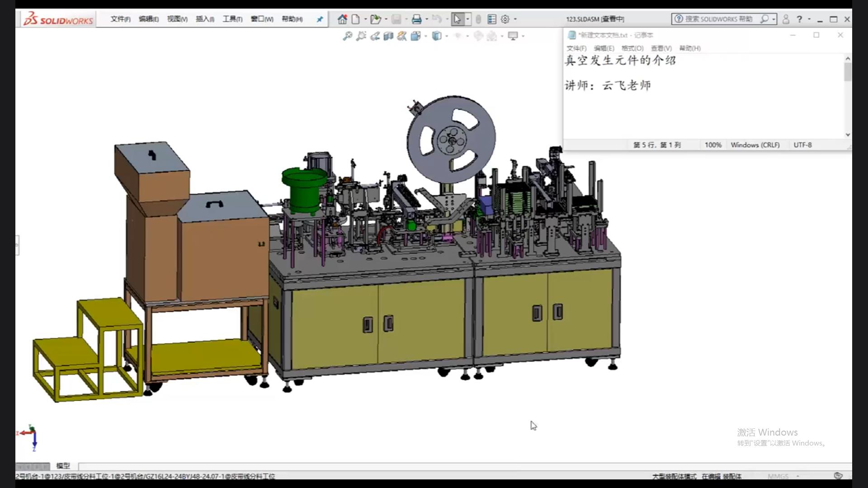Click the Display Style cube icon

pyautogui.click(x=436, y=36)
